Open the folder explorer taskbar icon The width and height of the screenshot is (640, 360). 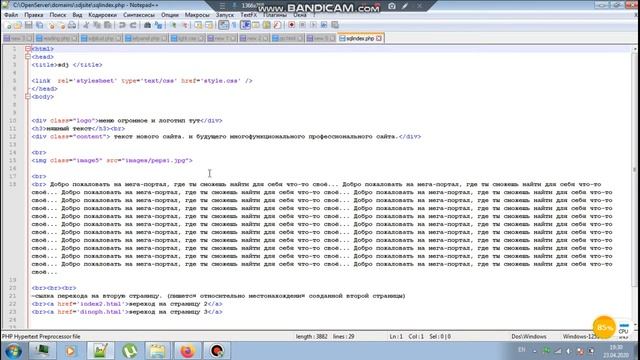pos(158,351)
